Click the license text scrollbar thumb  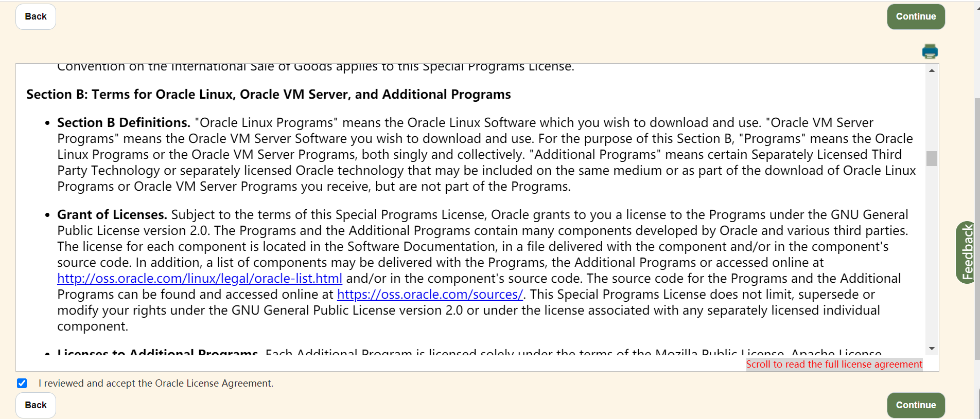click(932, 158)
